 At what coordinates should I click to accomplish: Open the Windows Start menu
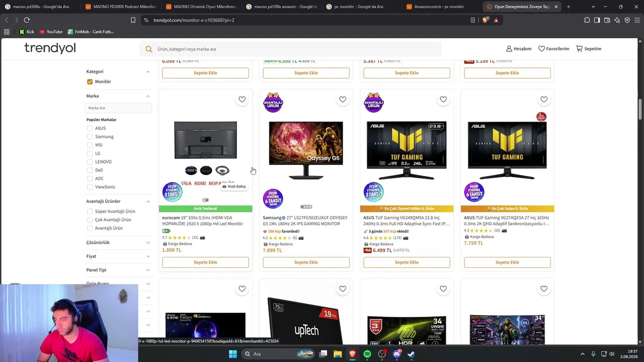click(232, 354)
